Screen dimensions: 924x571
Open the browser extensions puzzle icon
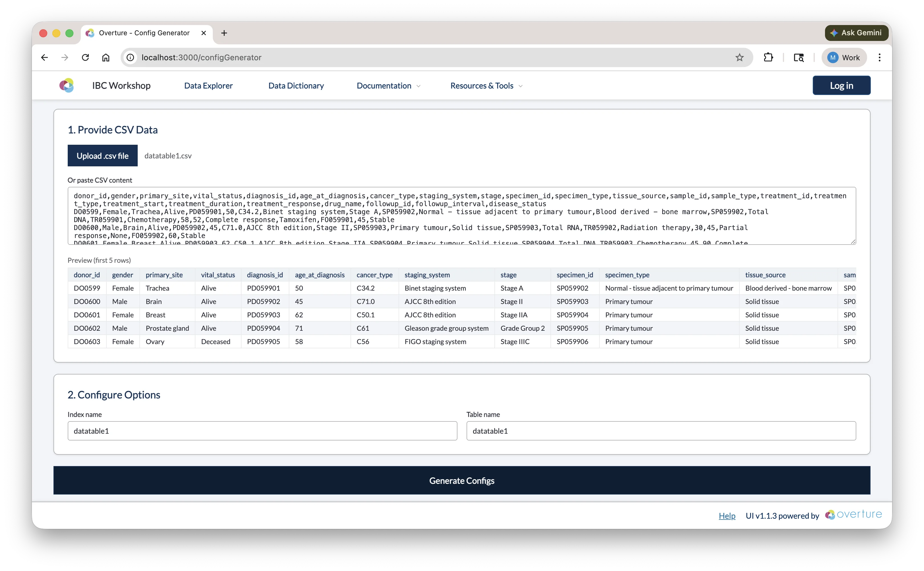click(x=768, y=57)
